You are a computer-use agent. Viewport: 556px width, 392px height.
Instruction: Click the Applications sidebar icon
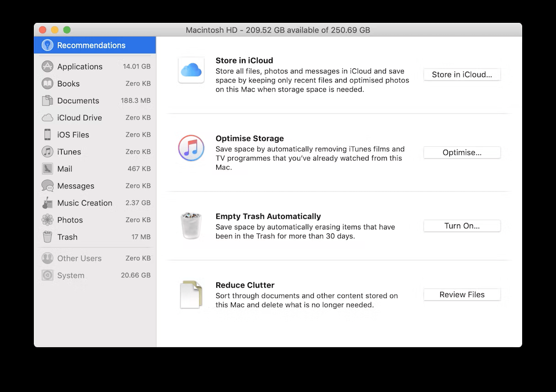coord(48,66)
